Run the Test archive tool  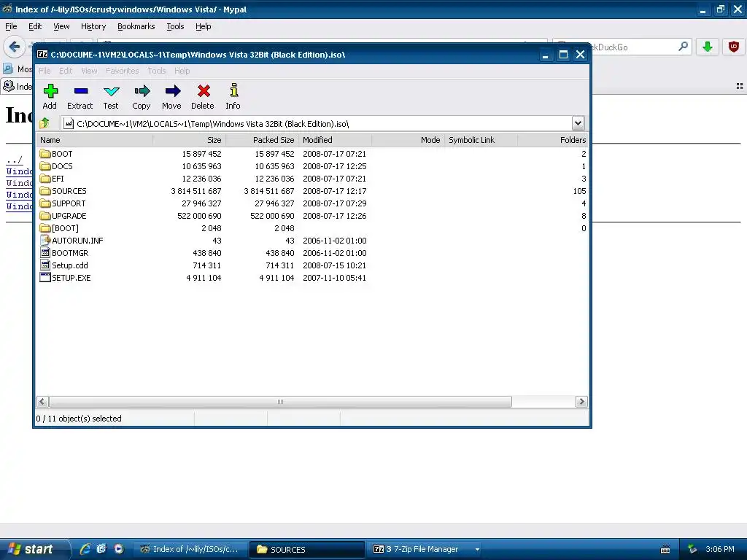[x=111, y=91]
